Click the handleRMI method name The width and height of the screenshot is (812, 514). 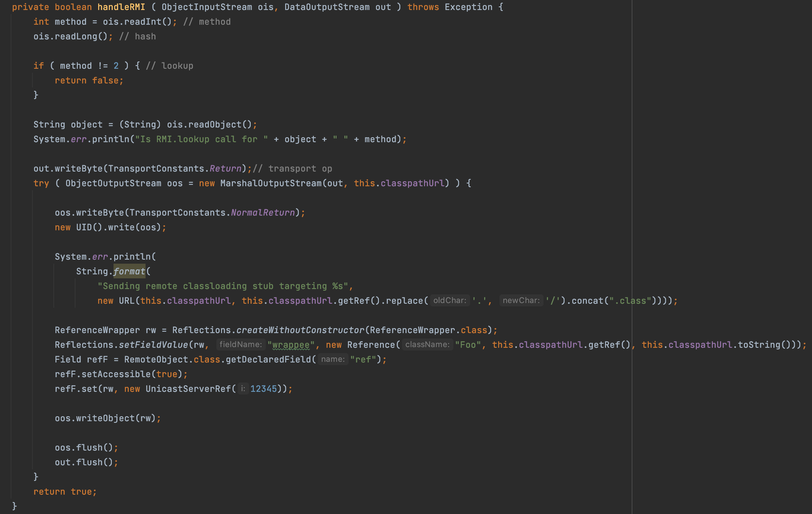(121, 7)
